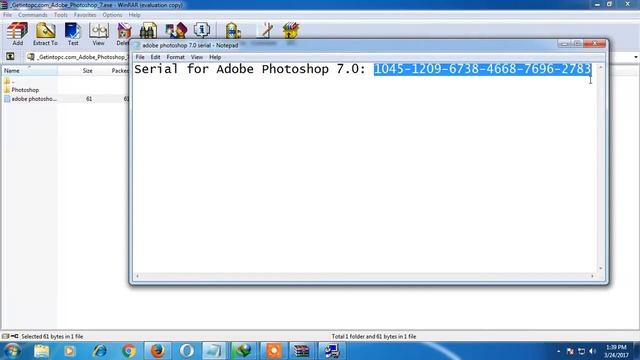
Task: Click the green globe taskbar application
Action: pos(244,351)
